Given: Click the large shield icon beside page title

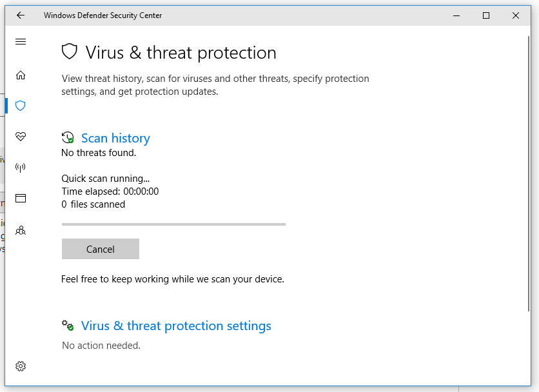Looking at the screenshot, I should point(71,52).
